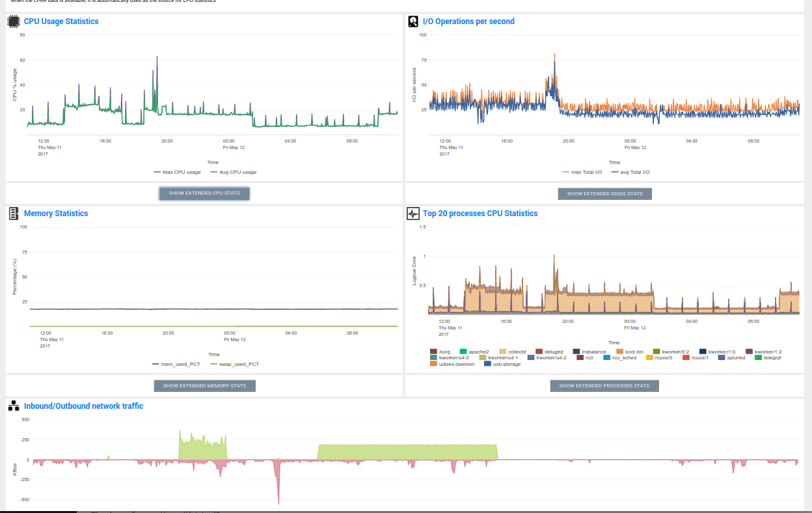Toggle swap_used_PCT legend entry

pos(234,365)
